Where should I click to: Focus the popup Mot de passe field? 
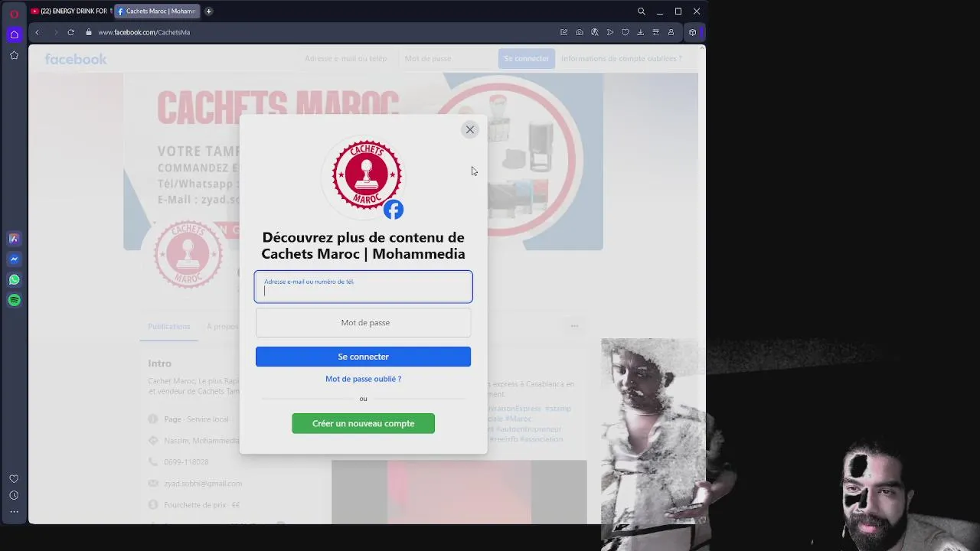[364, 323]
